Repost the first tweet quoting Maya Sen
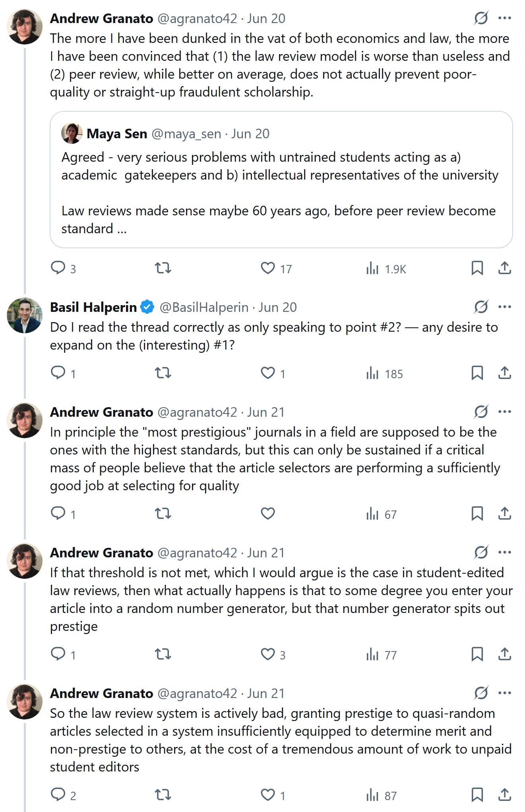 (x=163, y=268)
